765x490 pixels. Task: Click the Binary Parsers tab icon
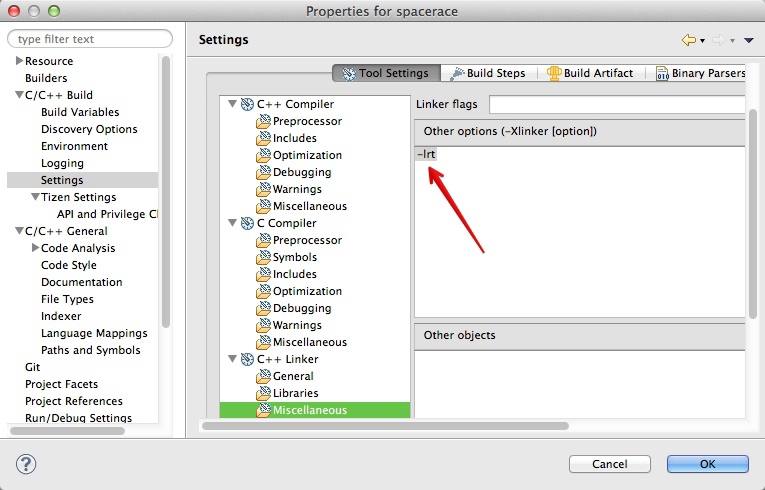(x=662, y=74)
